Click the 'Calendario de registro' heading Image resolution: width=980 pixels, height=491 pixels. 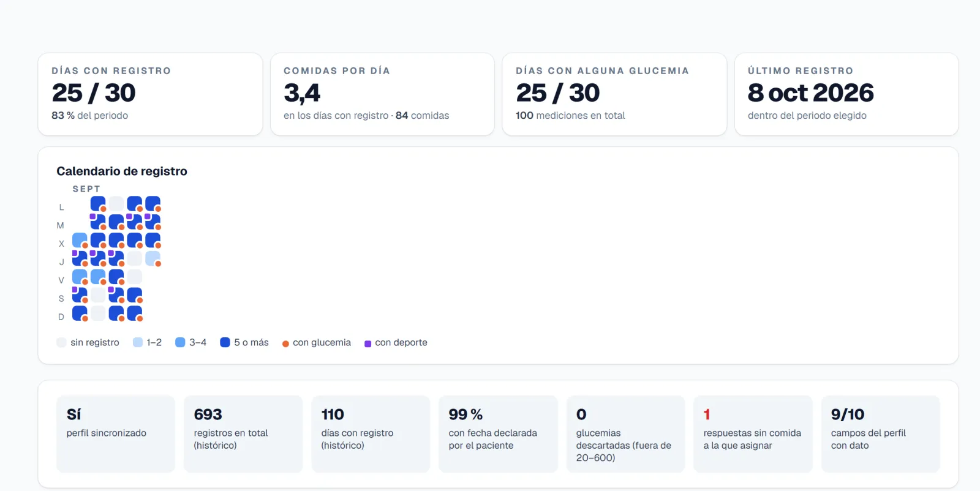[x=122, y=171]
